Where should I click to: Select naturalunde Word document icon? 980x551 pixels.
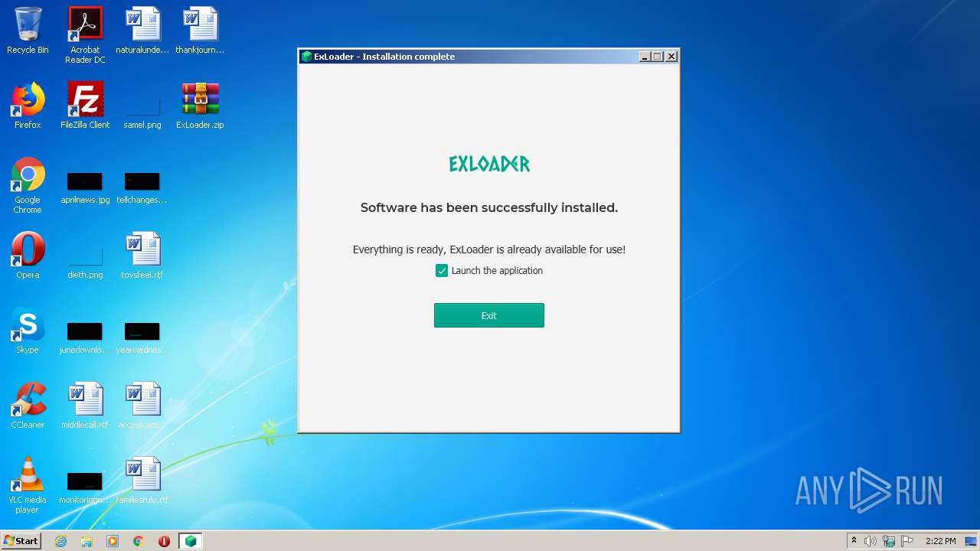click(x=142, y=31)
